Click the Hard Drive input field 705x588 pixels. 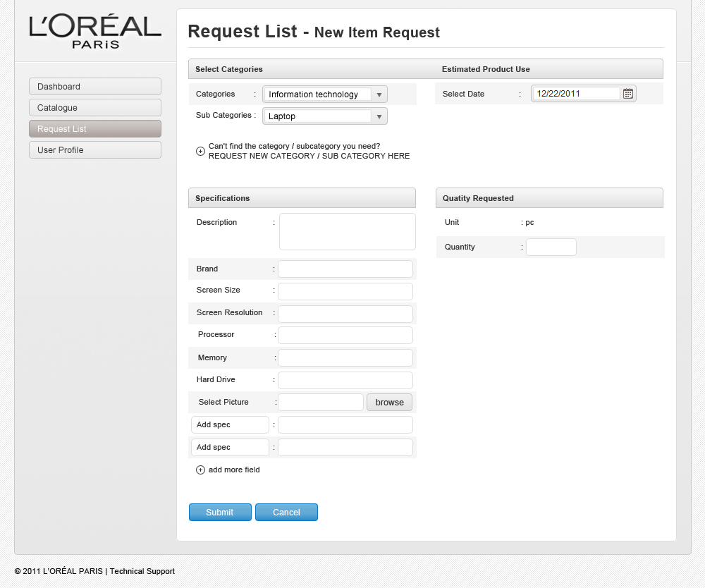click(345, 381)
